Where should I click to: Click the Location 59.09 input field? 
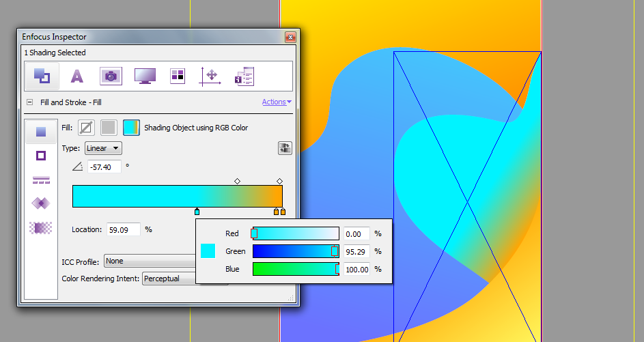coord(123,229)
